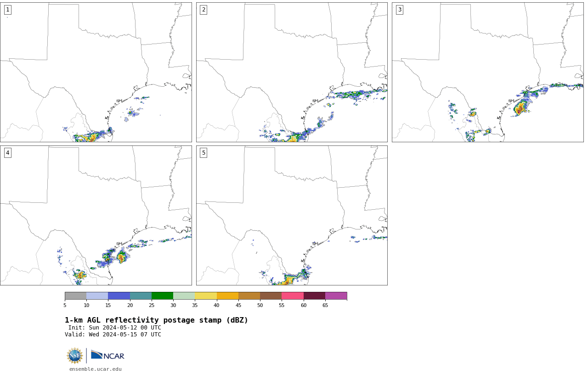
Task: Click the 'Valid: Wed 2024-05-15 07 UTC' line
Action: 113,335
